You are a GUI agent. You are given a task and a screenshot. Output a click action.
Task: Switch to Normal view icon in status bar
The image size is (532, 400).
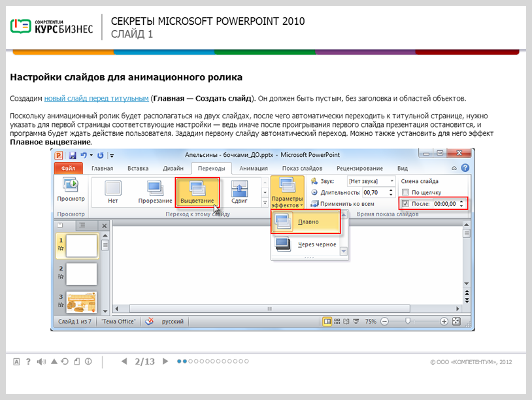[327, 322]
